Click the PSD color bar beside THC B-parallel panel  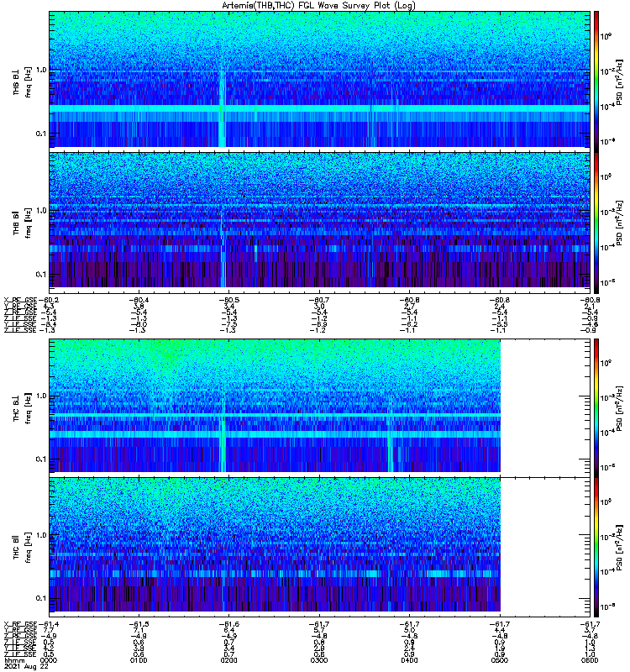point(596,547)
